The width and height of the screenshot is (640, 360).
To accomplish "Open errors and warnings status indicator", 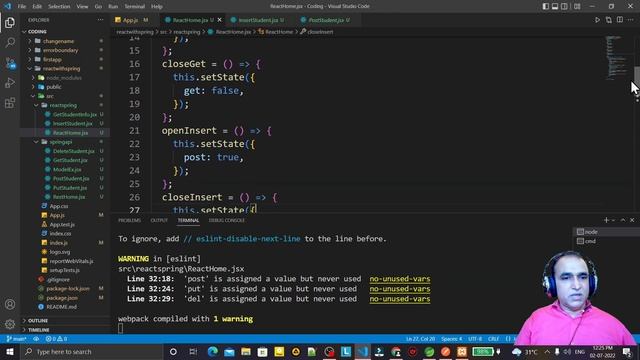I will click(x=56, y=339).
